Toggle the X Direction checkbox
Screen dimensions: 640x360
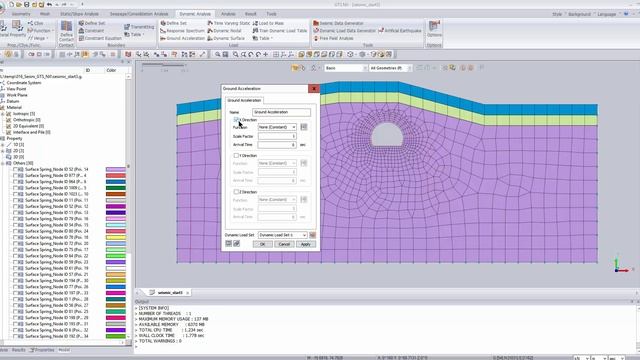click(x=236, y=120)
